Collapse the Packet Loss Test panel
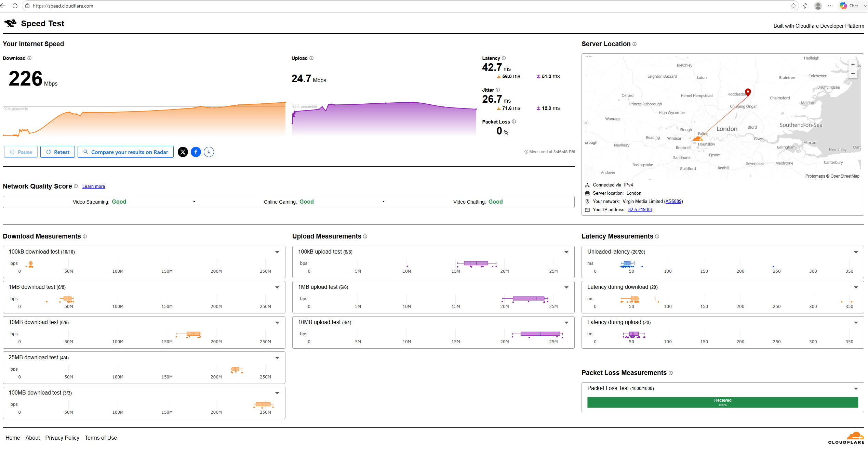Image resolution: width=868 pixels, height=451 pixels. click(856, 389)
